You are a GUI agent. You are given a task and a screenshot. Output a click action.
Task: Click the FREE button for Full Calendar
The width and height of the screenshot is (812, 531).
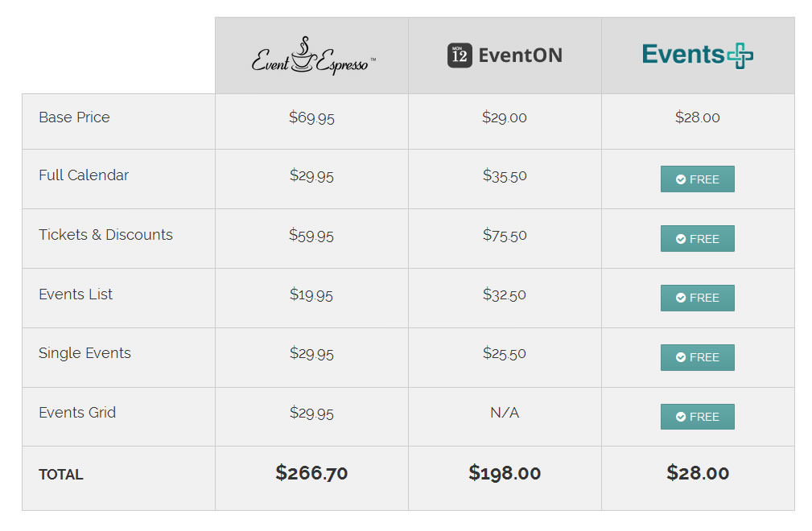tap(697, 179)
